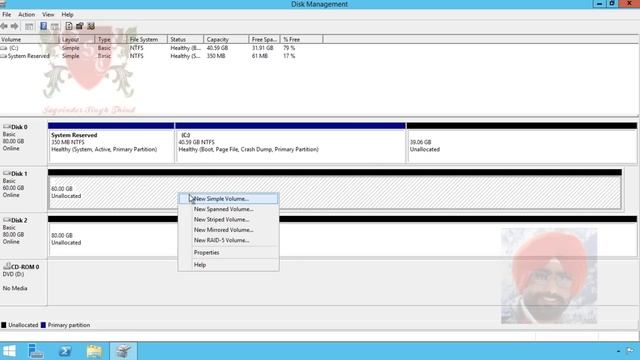The width and height of the screenshot is (640, 360).
Task: Click the 350 MB capacity cell
Action: coord(216,56)
